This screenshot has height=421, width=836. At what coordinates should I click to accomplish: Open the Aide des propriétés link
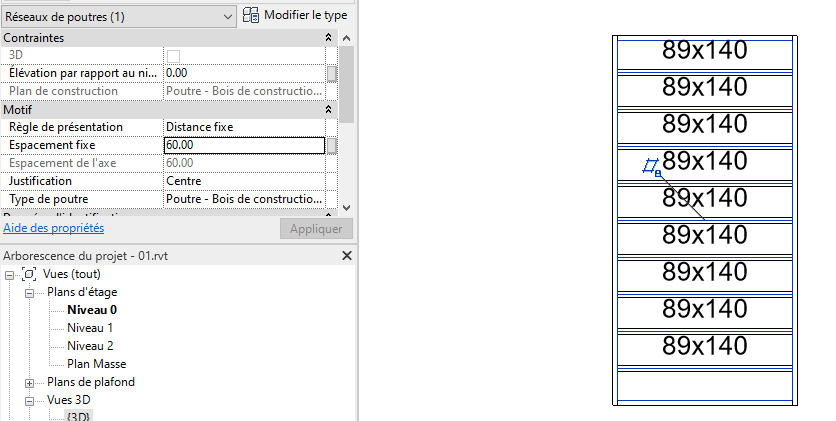pyautogui.click(x=53, y=228)
